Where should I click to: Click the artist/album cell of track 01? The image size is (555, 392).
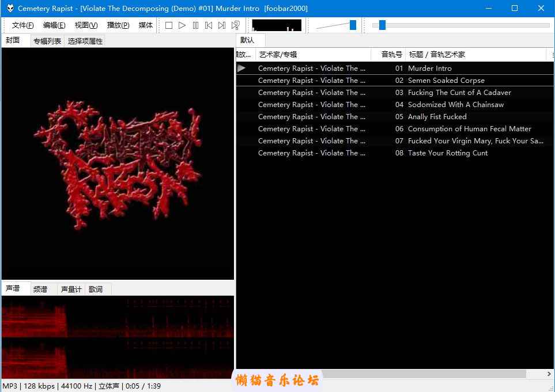pos(312,68)
